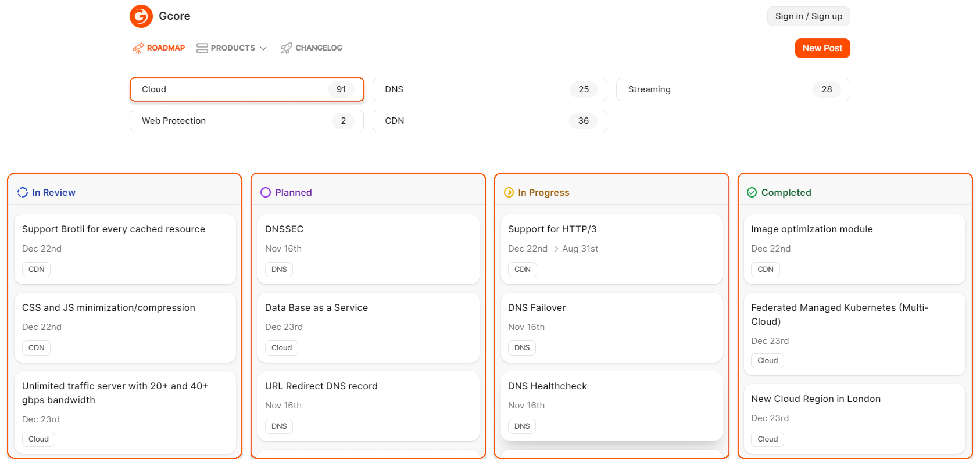980x459 pixels.
Task: Toggle the Web Protection filter
Action: 246,121
